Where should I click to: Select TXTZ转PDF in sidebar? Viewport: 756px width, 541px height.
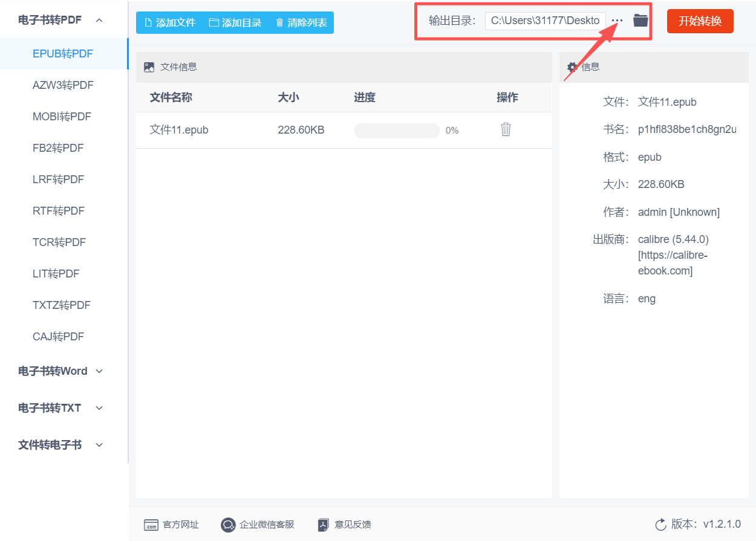pos(61,305)
